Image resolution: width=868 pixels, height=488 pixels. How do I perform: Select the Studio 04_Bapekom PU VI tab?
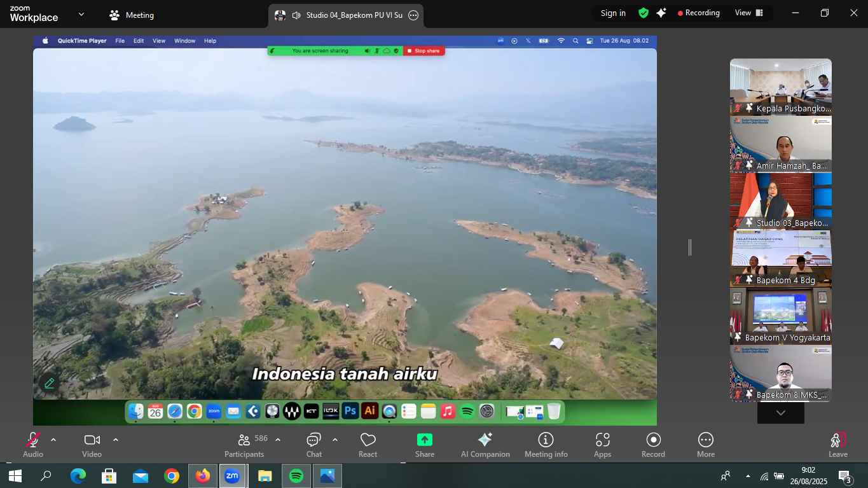coord(345,15)
